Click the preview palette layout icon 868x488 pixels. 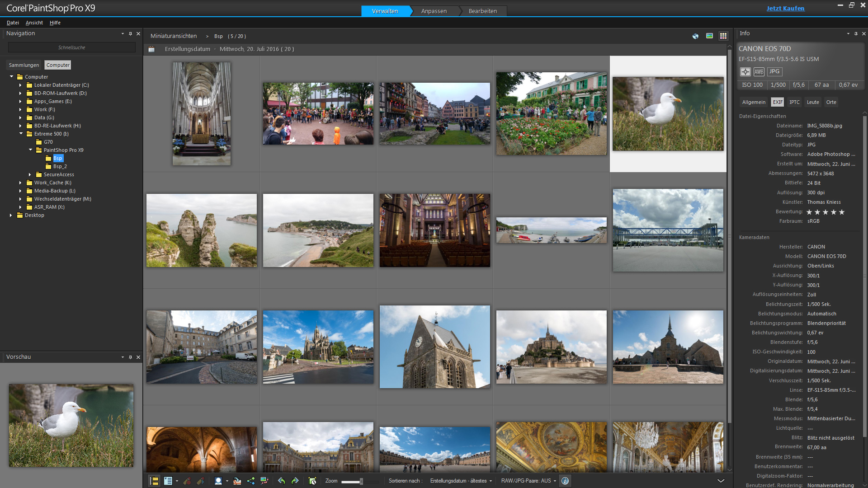(x=168, y=481)
